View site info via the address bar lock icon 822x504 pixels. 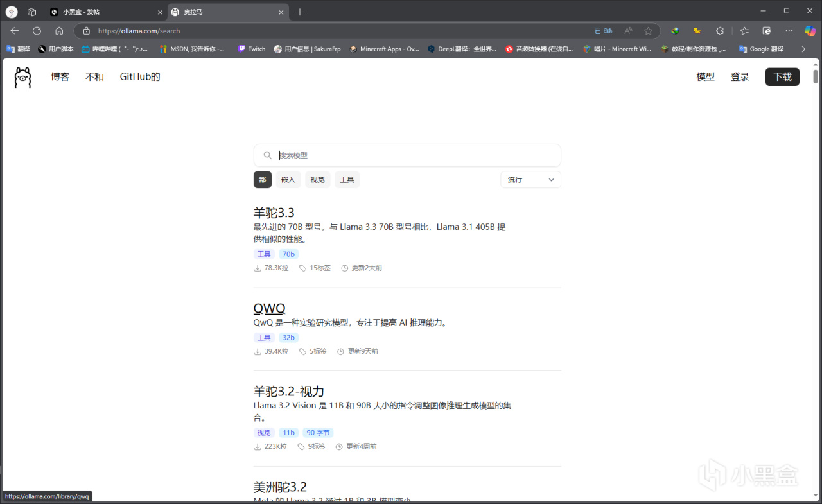87,31
